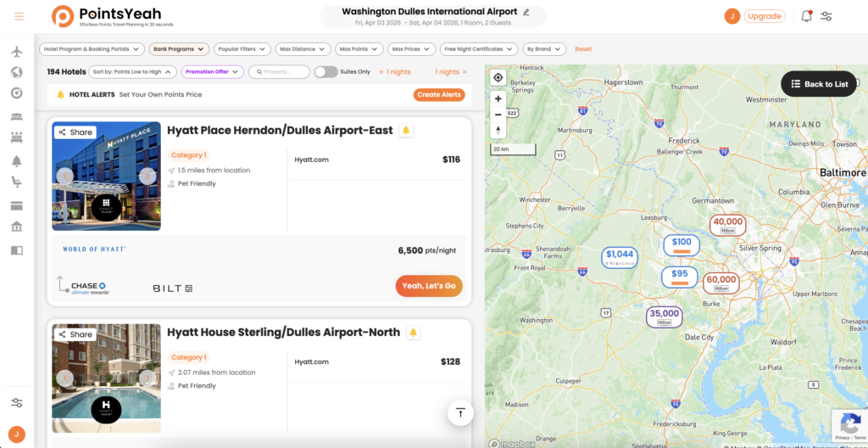This screenshot has height=448, width=868.
Task: Open Hyatt Place Herndon/Dulles Airport-East title
Action: pos(280,131)
